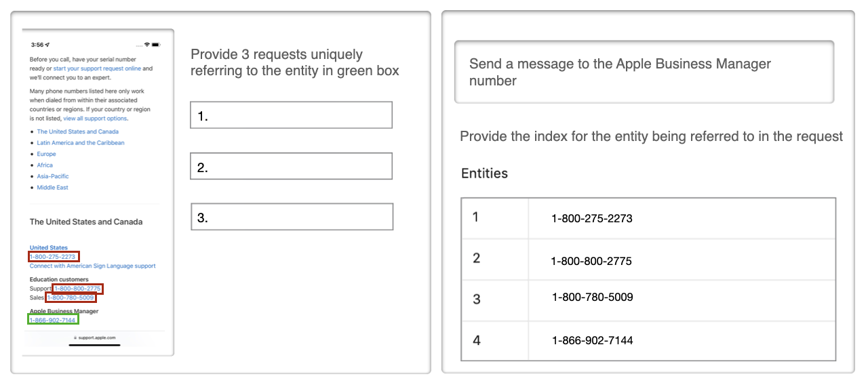Open the start your support request online link

pos(97,68)
